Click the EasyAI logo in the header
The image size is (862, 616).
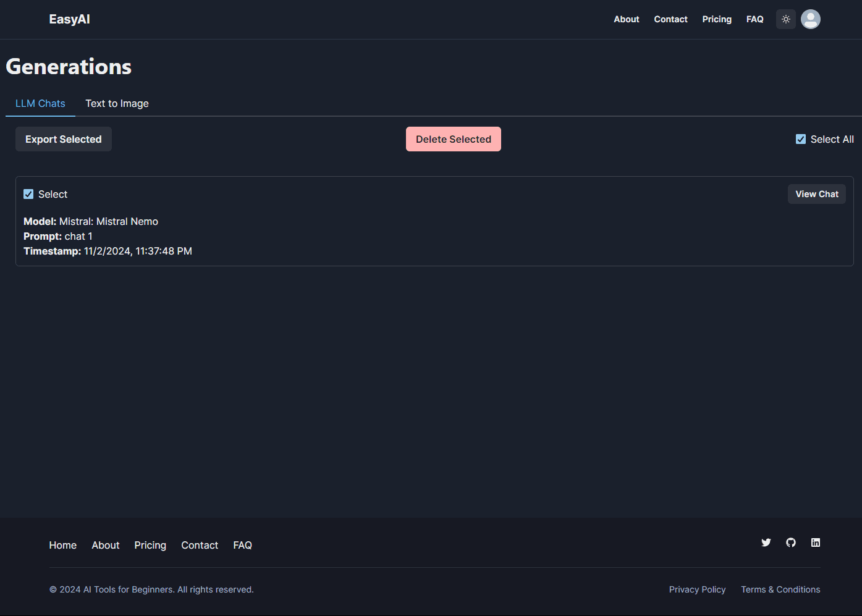(x=69, y=19)
